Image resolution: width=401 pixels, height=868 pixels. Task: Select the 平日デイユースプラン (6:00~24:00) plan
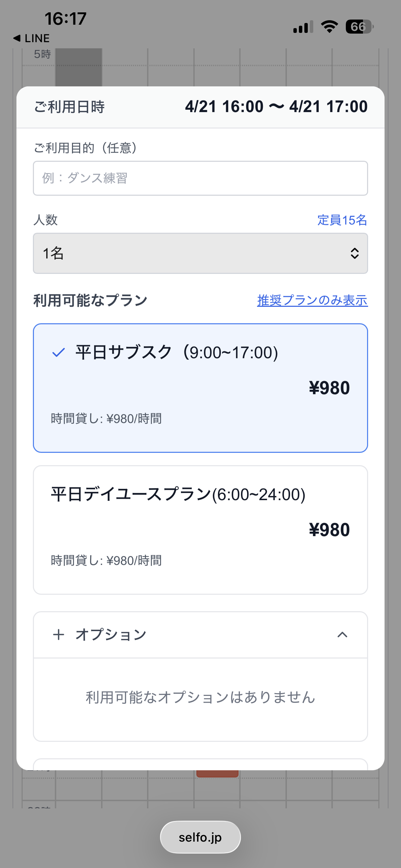[x=200, y=530]
